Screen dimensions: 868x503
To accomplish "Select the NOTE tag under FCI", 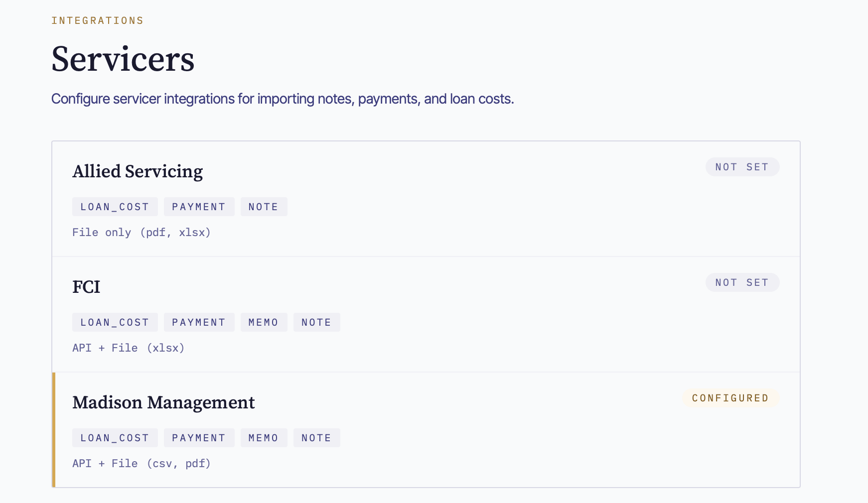I will tap(317, 322).
